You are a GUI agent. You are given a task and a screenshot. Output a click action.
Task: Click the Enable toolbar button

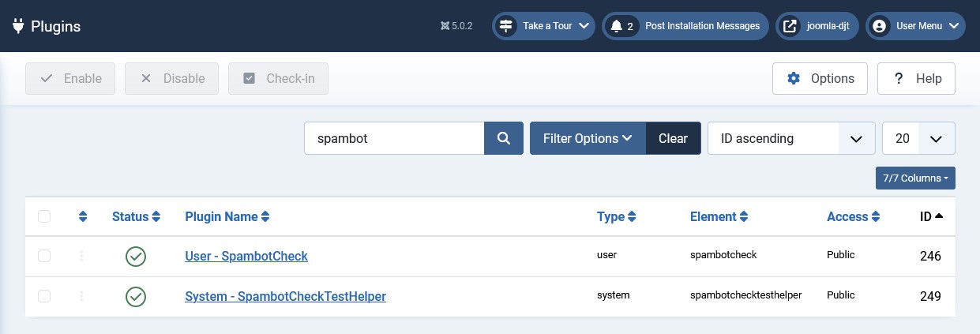click(x=70, y=79)
